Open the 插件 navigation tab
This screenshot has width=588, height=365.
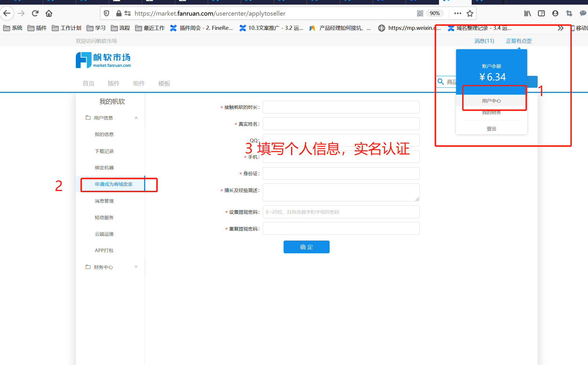click(113, 83)
